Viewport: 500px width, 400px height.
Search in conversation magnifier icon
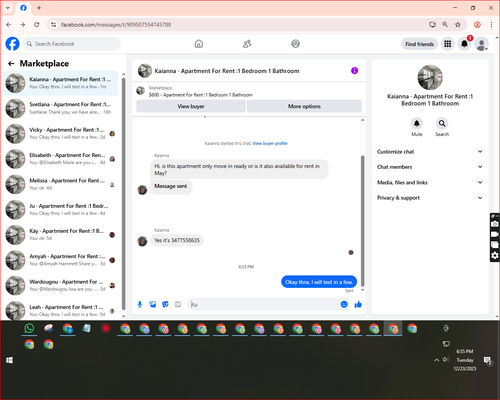tap(442, 123)
